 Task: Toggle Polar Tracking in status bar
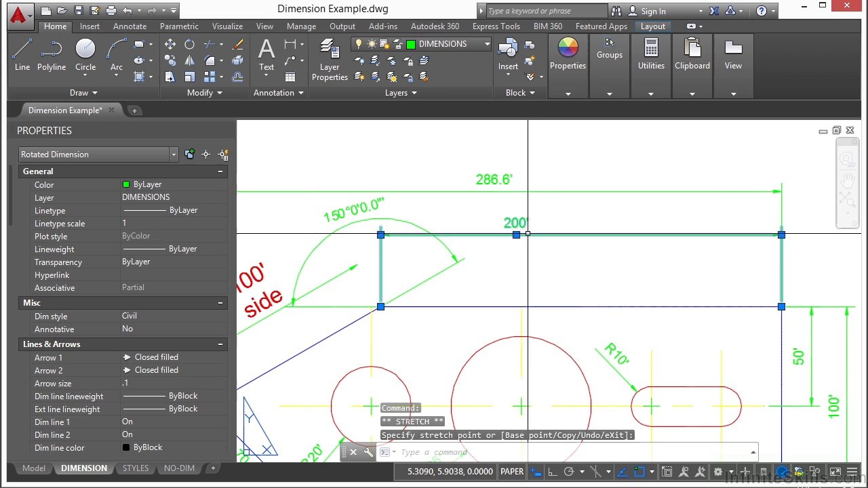[569, 472]
